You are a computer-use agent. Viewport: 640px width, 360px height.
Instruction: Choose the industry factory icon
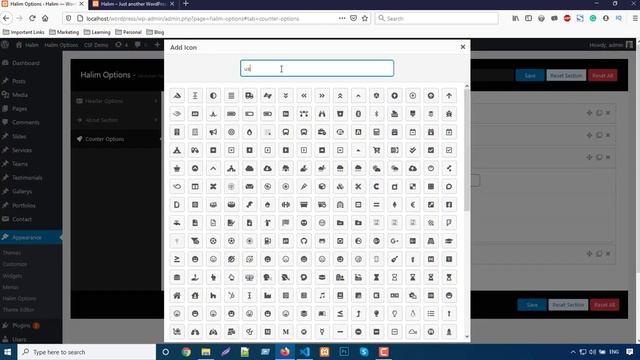pos(268,296)
